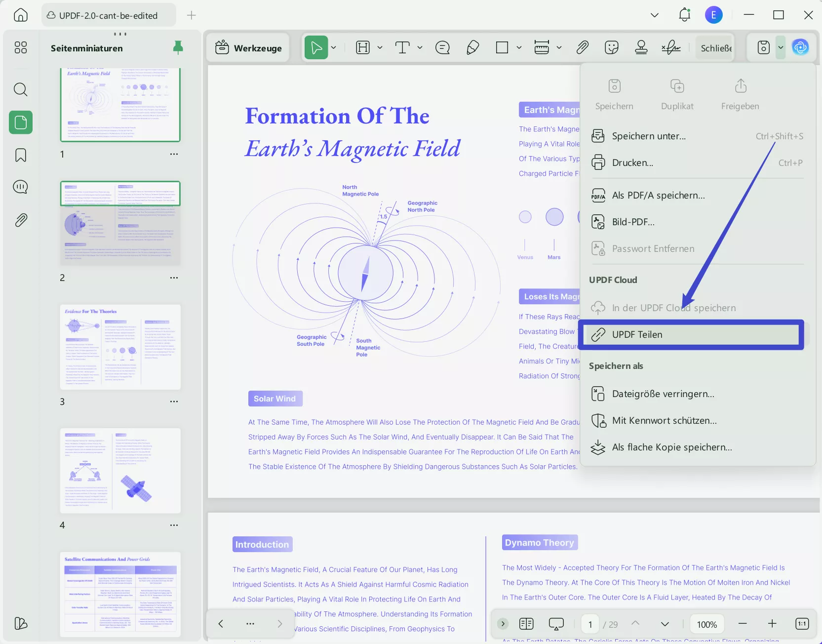822x644 pixels.
Task: Open the Werkzeuge panel
Action: point(248,47)
